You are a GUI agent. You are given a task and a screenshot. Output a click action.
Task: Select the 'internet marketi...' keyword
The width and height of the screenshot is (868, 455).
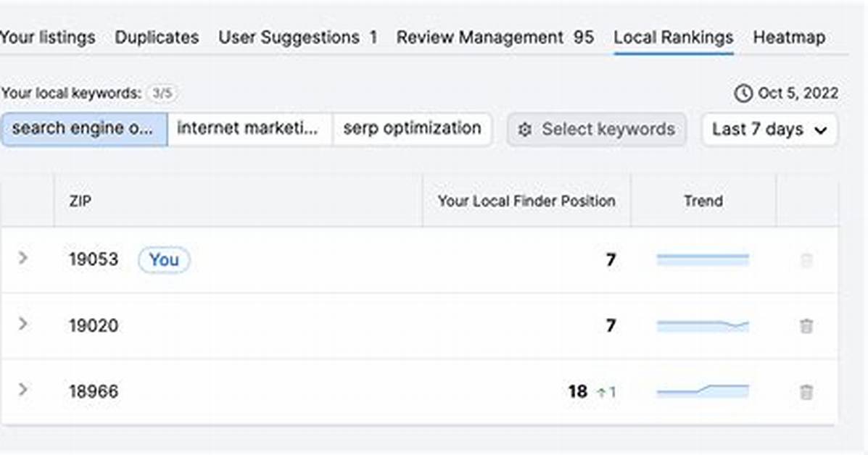click(249, 129)
